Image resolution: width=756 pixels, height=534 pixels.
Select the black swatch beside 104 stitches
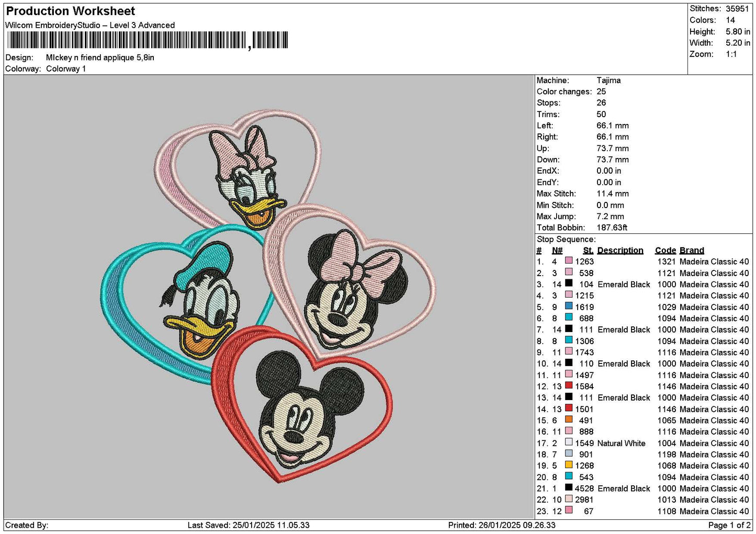pyautogui.click(x=569, y=283)
